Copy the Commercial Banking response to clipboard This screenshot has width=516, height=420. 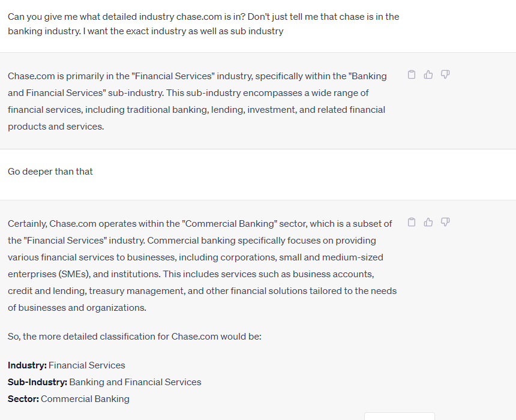[412, 223]
